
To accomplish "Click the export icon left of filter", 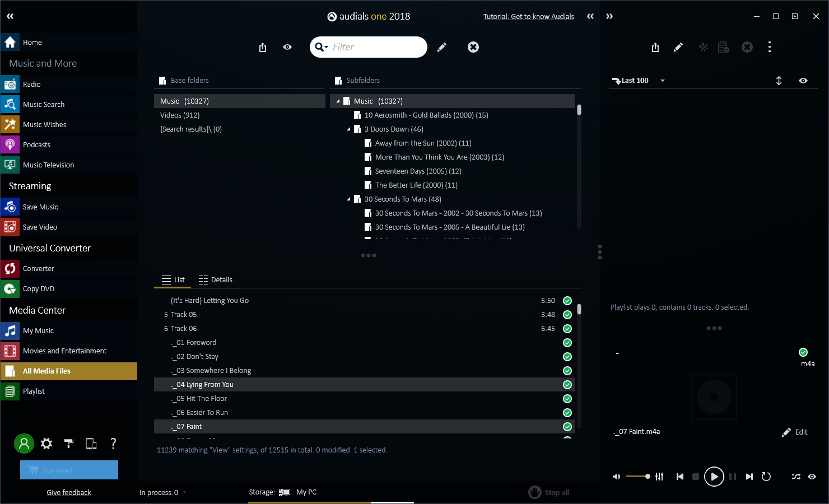I will click(x=263, y=48).
